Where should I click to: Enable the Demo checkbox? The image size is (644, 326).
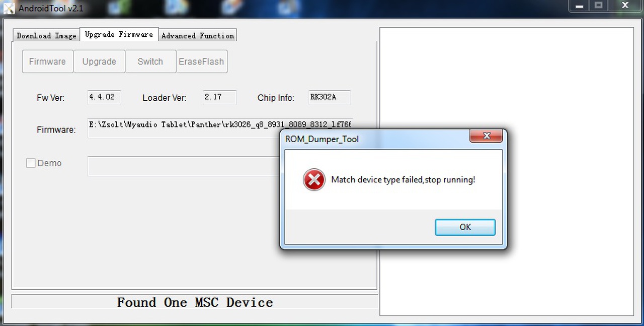pos(31,163)
